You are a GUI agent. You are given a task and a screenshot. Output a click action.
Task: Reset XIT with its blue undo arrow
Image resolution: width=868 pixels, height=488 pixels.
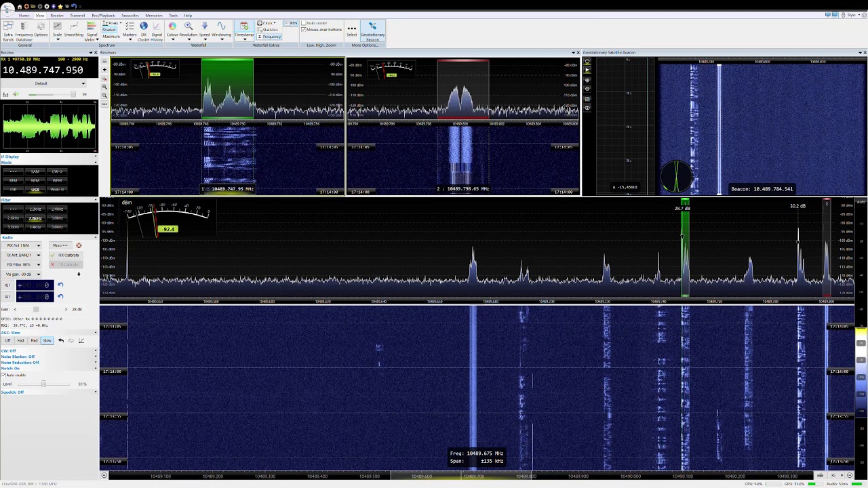60,296
